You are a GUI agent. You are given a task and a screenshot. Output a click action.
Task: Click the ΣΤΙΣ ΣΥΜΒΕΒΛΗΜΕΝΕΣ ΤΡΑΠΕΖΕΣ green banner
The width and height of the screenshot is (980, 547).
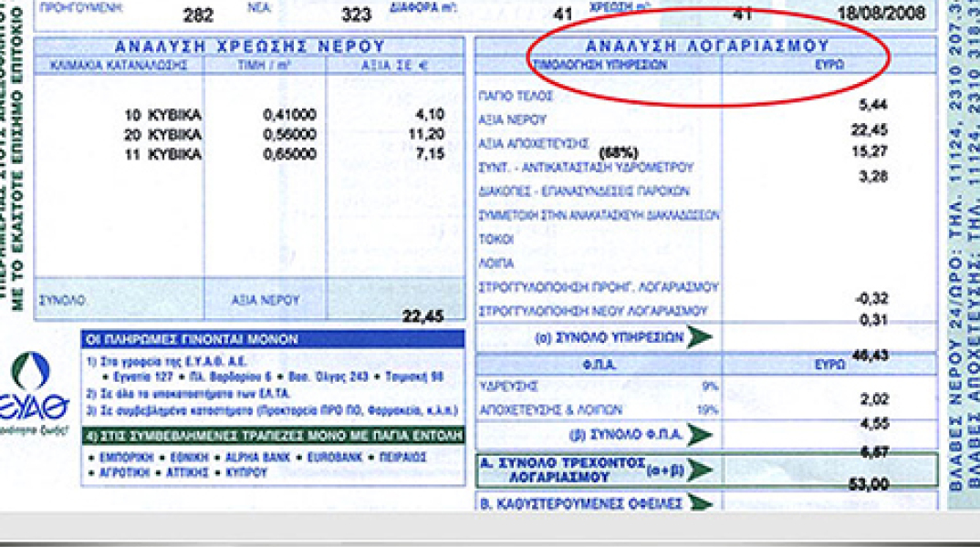272,436
